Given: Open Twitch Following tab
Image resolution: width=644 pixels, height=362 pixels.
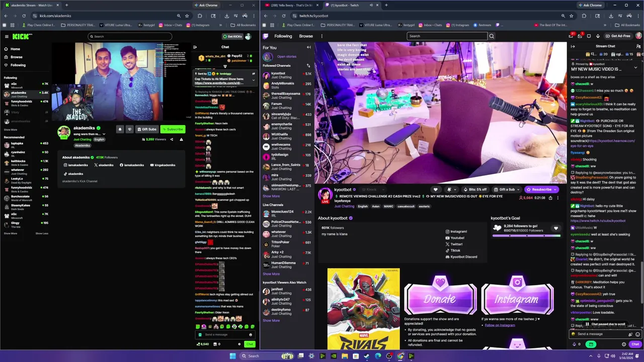Looking at the screenshot, I should pyautogui.click(x=283, y=36).
